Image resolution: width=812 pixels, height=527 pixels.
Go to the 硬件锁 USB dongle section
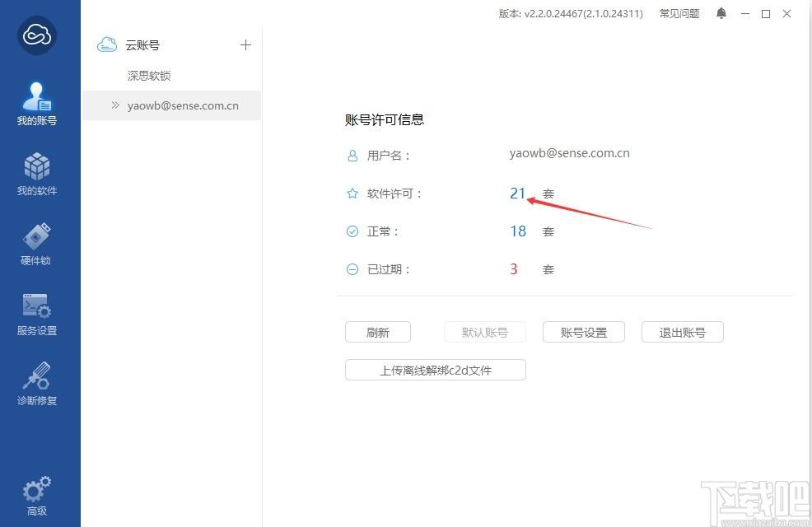[x=37, y=244]
